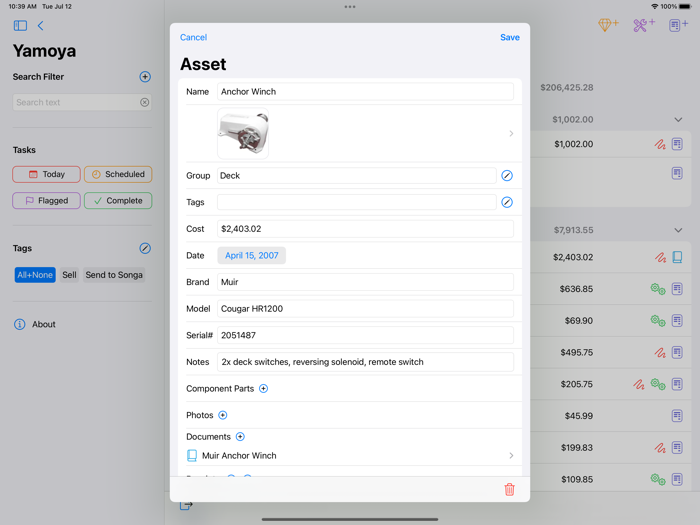Screen dimensions: 700x525
Task: Add new note document icon
Action: pyautogui.click(x=678, y=25)
